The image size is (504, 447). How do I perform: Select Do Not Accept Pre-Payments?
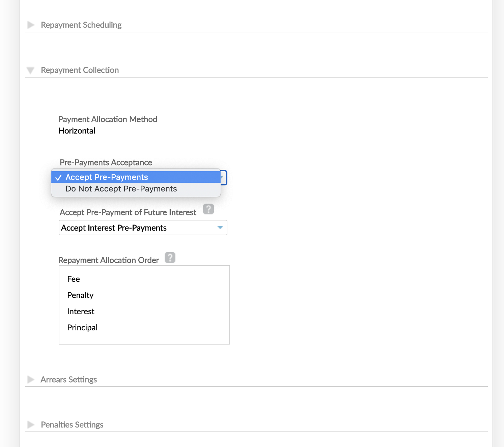[121, 188]
